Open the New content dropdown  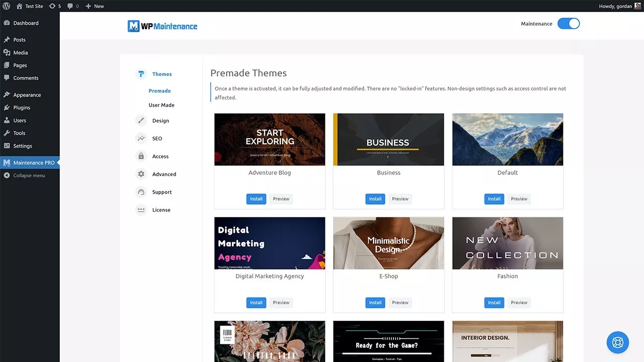point(95,6)
